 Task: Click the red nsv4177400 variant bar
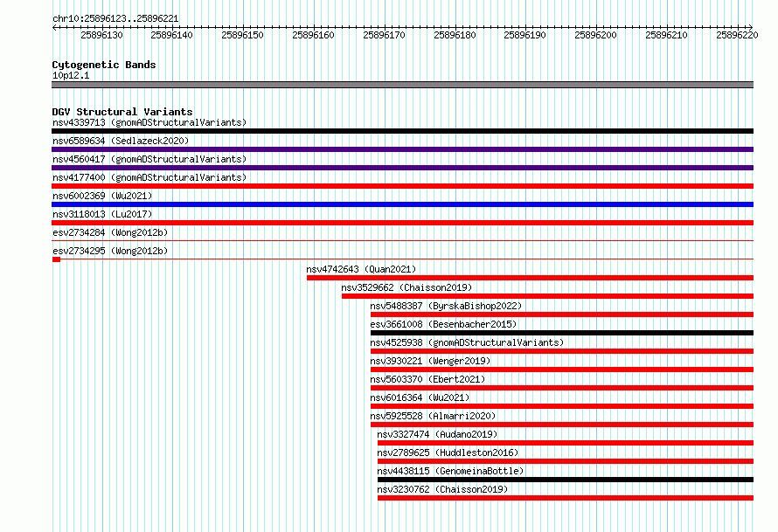point(402,186)
